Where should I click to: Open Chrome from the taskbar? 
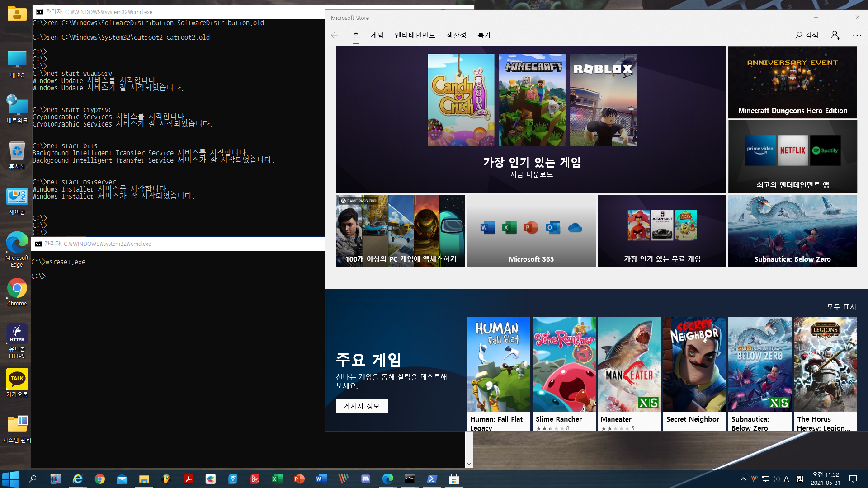click(100, 479)
